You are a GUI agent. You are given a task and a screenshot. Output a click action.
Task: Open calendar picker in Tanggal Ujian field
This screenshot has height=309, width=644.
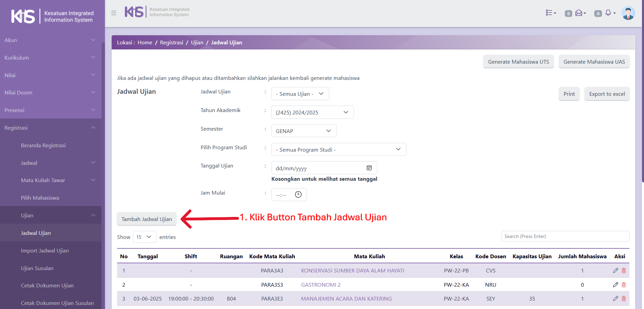(x=369, y=168)
